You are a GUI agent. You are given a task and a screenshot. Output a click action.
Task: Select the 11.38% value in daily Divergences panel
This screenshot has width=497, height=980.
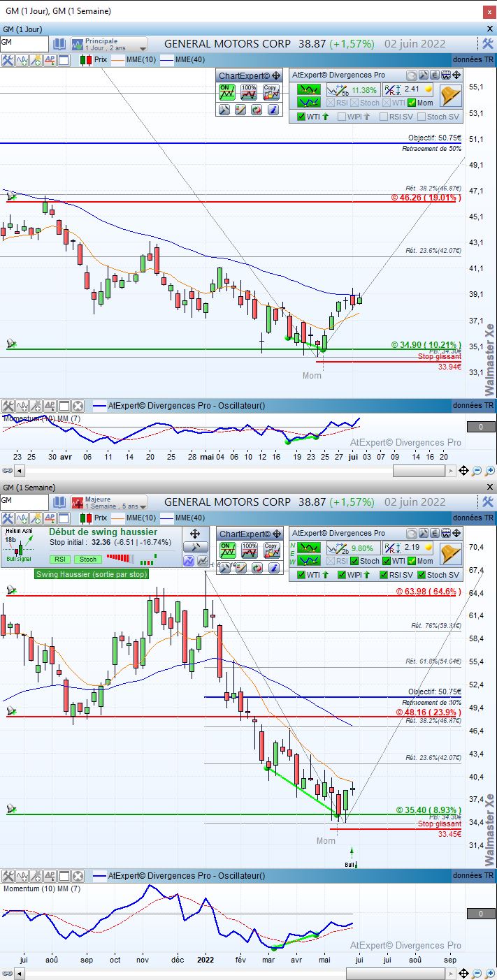click(x=364, y=90)
